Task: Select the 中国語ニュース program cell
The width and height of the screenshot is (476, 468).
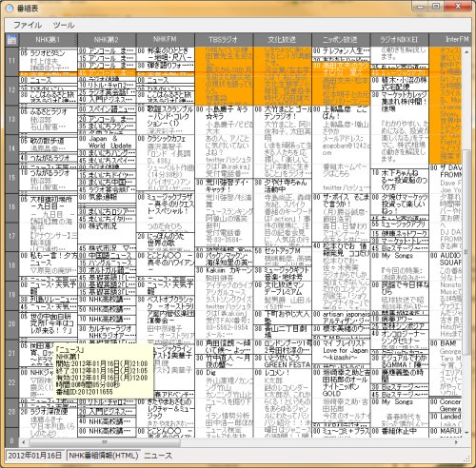Action: (x=107, y=256)
